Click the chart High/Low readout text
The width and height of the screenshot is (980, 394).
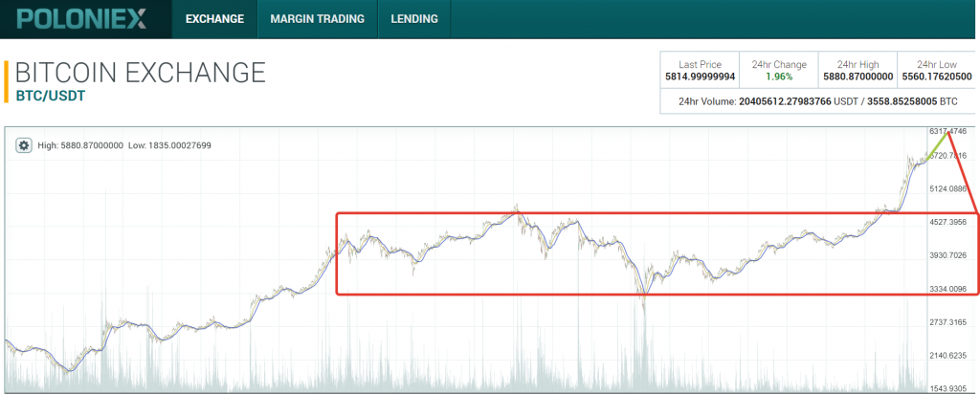(124, 145)
